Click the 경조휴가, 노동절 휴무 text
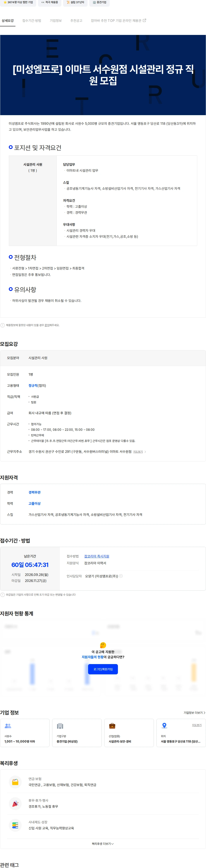The height and width of the screenshot is (868, 206). point(43,806)
